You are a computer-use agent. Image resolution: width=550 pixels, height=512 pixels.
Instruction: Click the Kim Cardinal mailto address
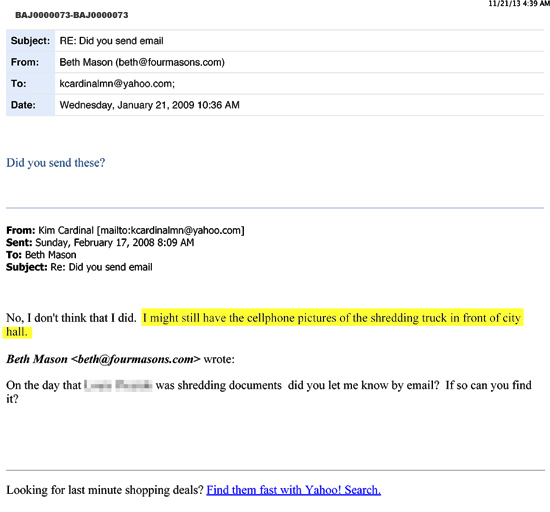170,230
